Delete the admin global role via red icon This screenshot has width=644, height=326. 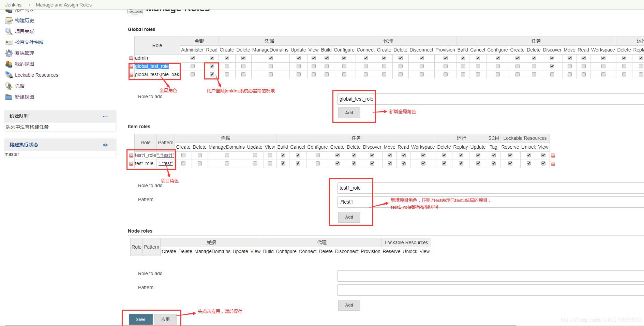131,58
